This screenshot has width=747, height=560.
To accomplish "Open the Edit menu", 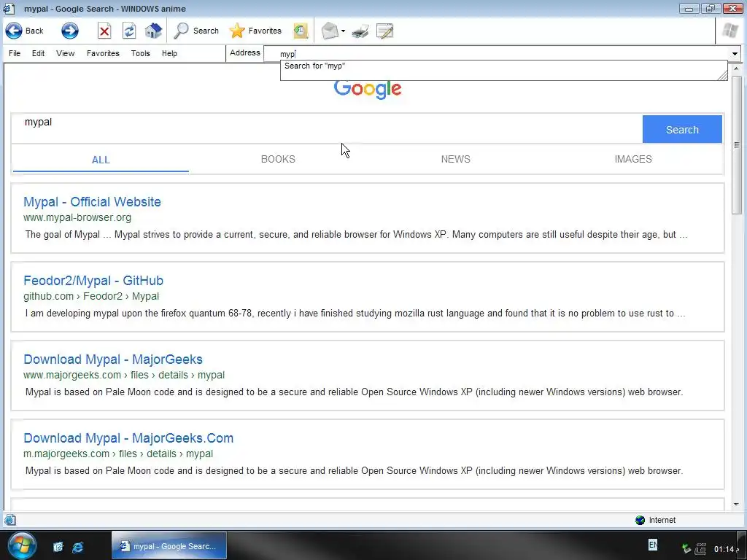I will point(38,53).
